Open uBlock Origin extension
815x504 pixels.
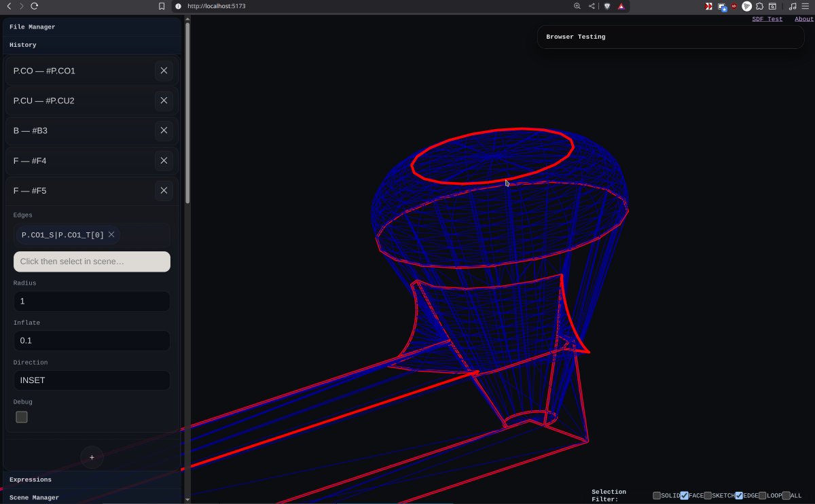pyautogui.click(x=734, y=6)
